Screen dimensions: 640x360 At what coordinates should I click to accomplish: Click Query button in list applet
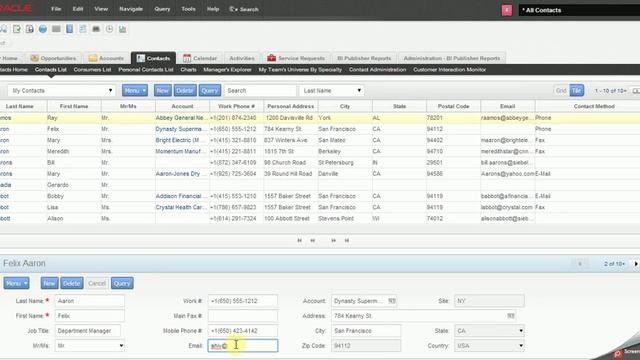coord(210,91)
